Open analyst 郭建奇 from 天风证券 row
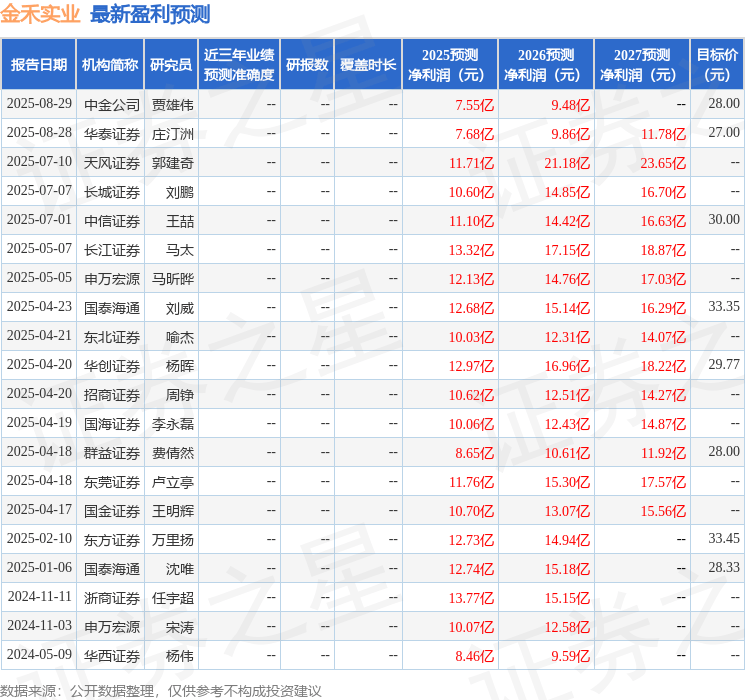This screenshot has width=745, height=700. point(172,162)
